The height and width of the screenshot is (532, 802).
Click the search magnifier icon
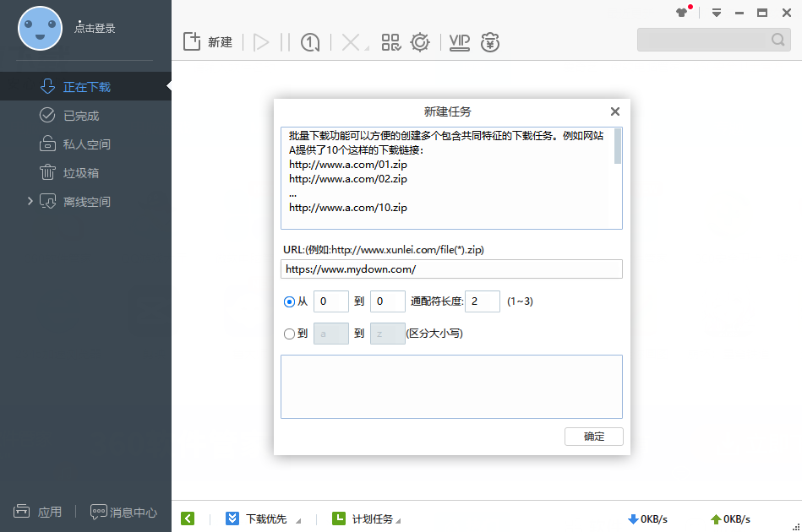(777, 40)
